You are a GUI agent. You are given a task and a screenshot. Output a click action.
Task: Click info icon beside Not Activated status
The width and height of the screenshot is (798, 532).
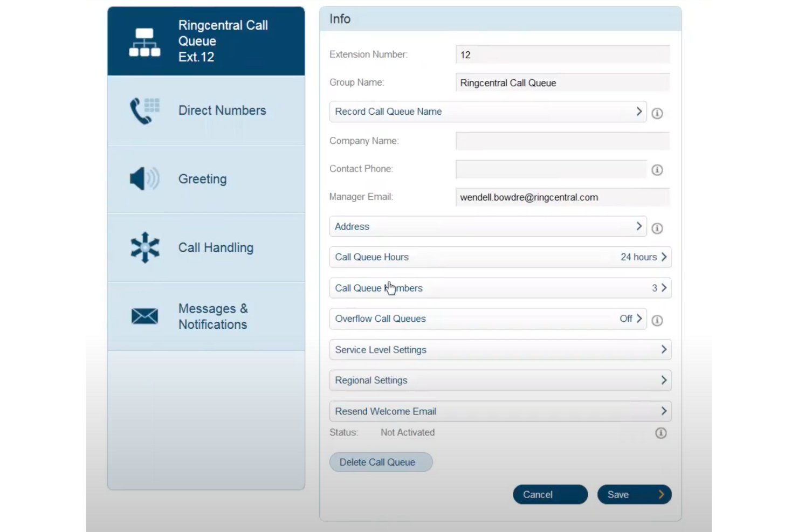(661, 433)
